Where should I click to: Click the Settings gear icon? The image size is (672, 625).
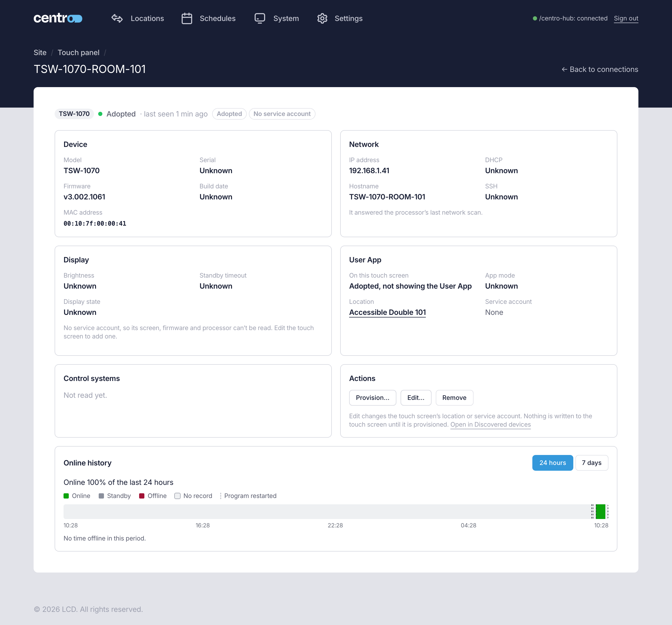(322, 18)
